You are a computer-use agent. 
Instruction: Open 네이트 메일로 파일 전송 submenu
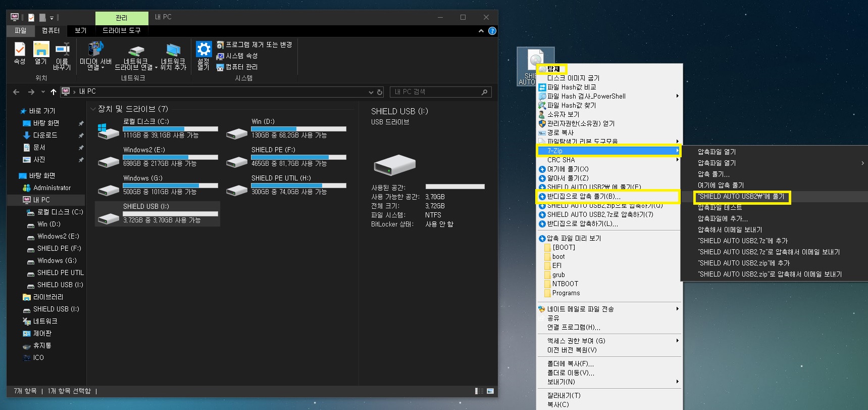(x=609, y=309)
